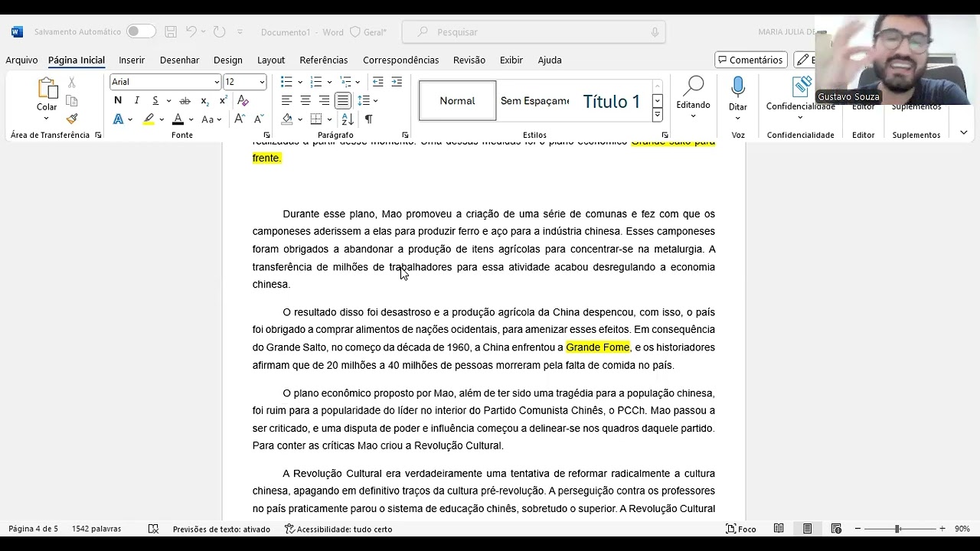This screenshot has width=980, height=551.
Task: Expand the numbered list options arrow
Action: pos(329,82)
